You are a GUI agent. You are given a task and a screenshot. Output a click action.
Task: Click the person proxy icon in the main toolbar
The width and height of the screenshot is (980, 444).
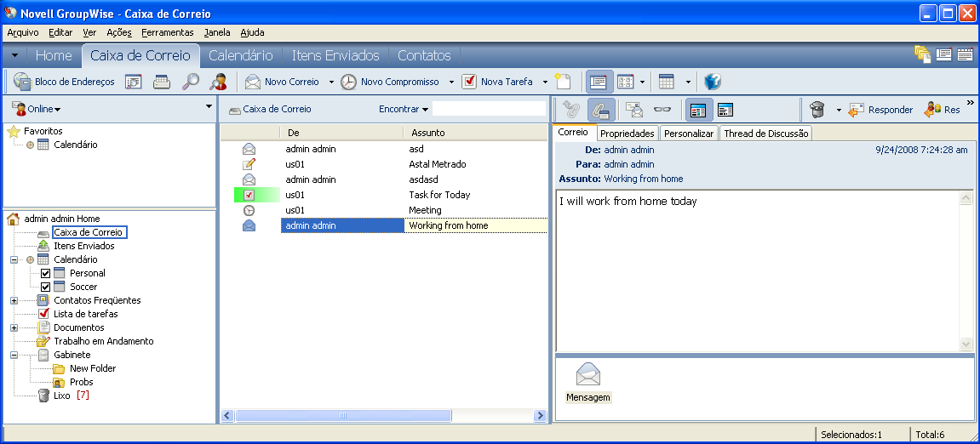tap(218, 82)
